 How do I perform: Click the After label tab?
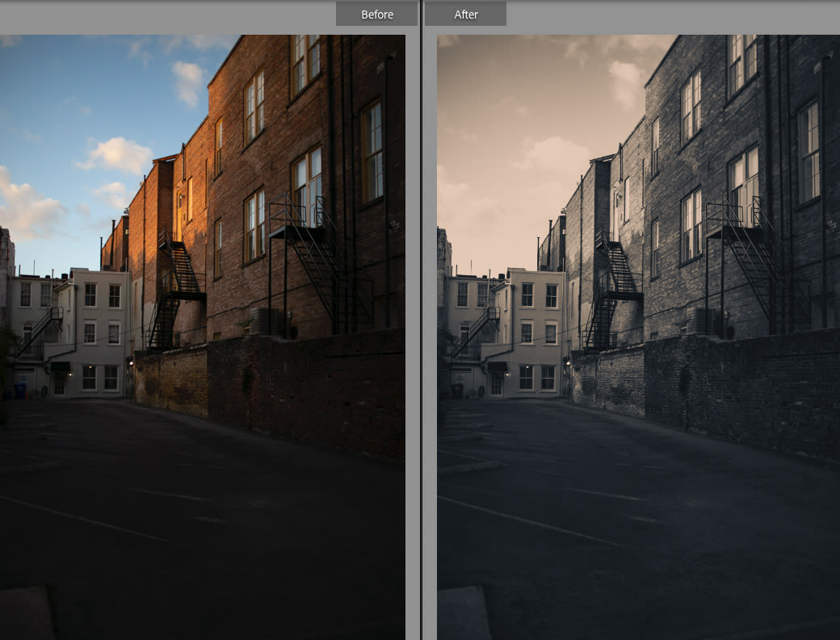point(465,15)
